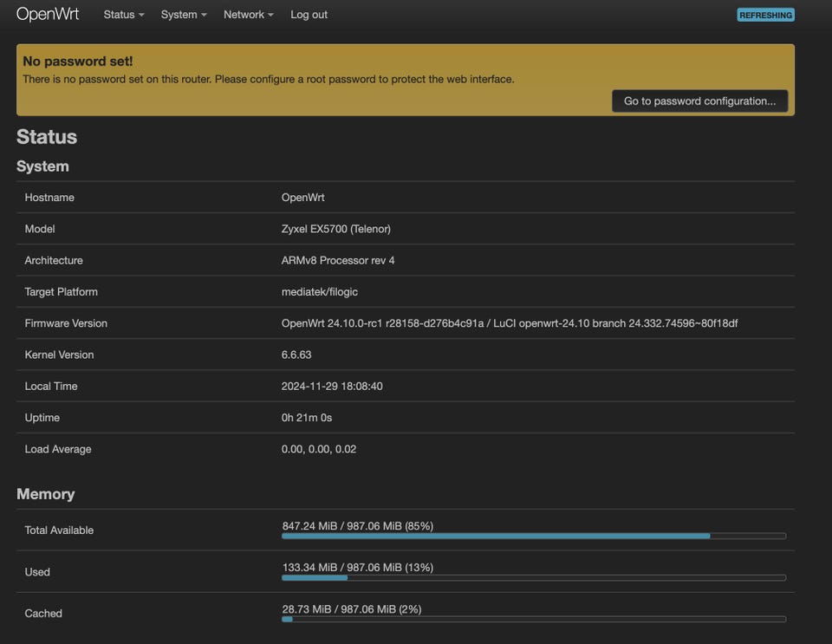
Task: Click the Kernel Version label
Action: coord(59,355)
